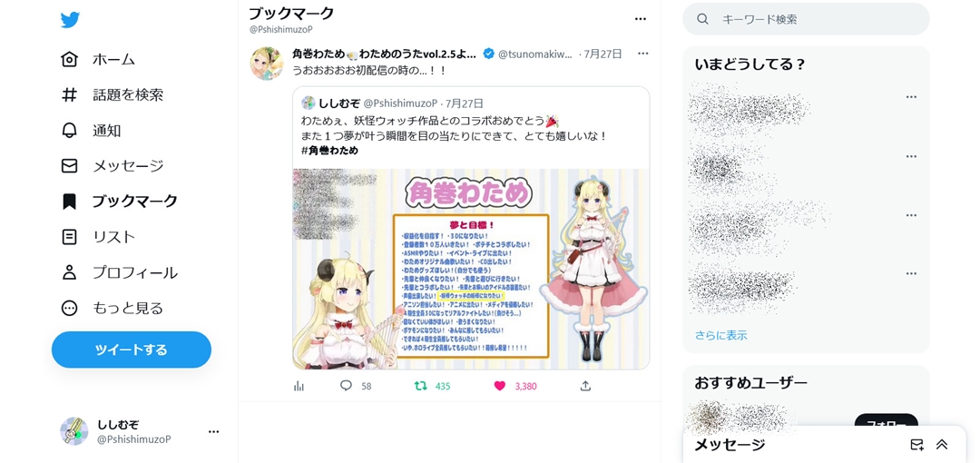Image resolution: width=980 pixels, height=463 pixels.
Task: Open the tweet's three-dot more menu
Action: 643,54
